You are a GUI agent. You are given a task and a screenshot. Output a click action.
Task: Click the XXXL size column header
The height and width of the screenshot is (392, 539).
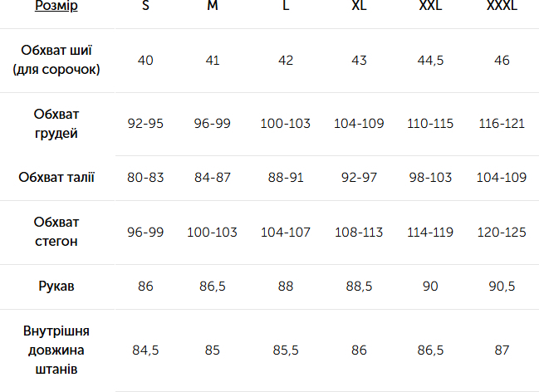pyautogui.click(x=502, y=7)
